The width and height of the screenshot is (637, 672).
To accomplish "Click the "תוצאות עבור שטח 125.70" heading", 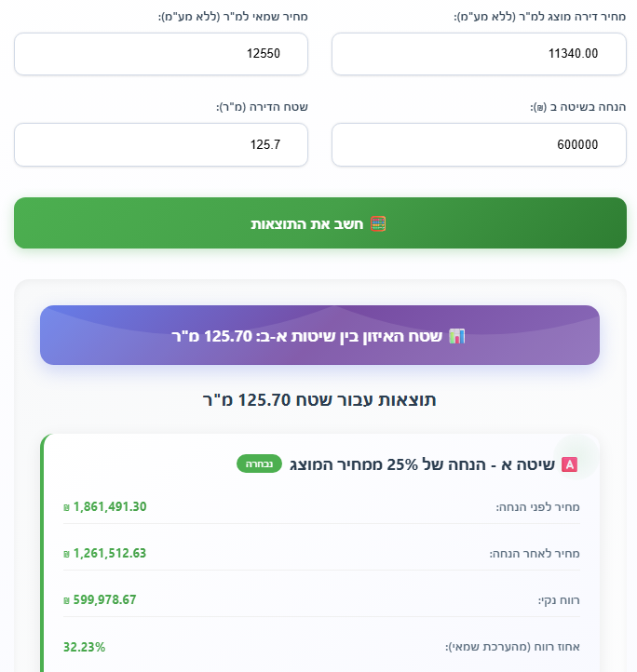I will point(319,400).
